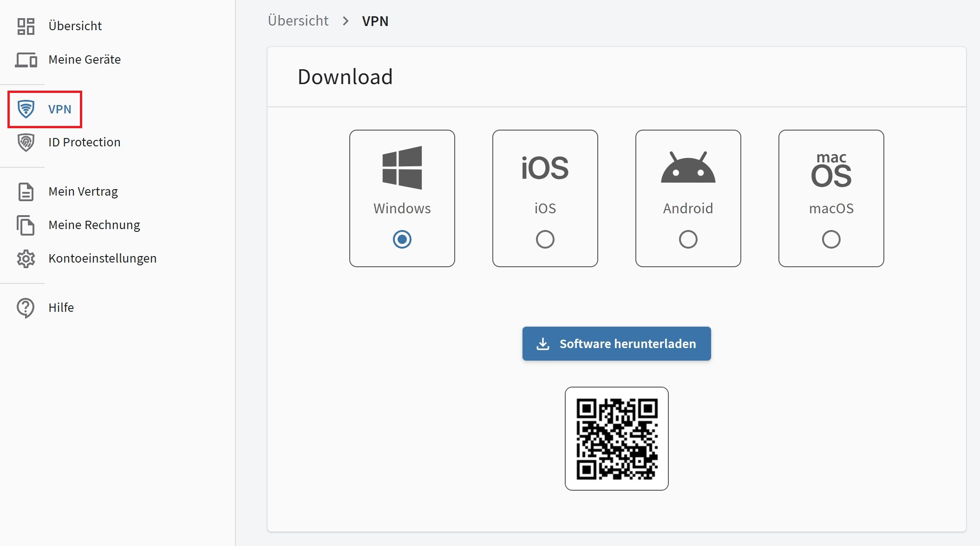Click the VPN shield icon in sidebar
This screenshot has height=546, width=980.
click(x=26, y=109)
